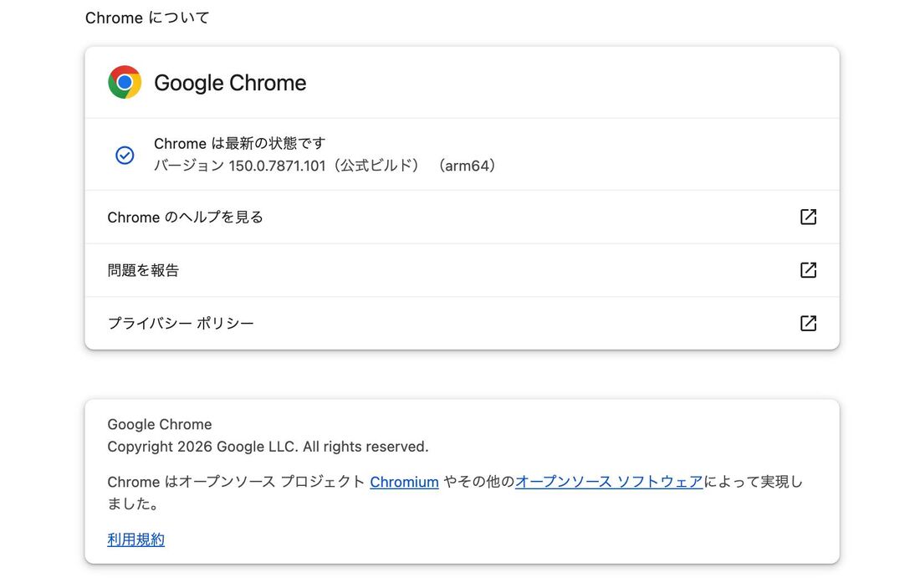The width and height of the screenshot is (920, 588).
Task: Open the プライバシー ポリシー row
Action: pyautogui.click(x=462, y=324)
